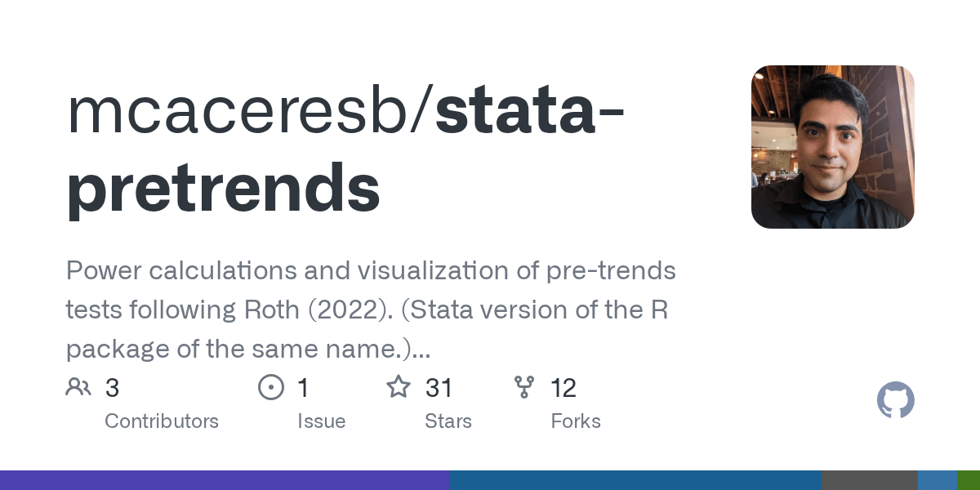This screenshot has width=980, height=490.
Task: Click the contributors count 3
Action: (113, 388)
